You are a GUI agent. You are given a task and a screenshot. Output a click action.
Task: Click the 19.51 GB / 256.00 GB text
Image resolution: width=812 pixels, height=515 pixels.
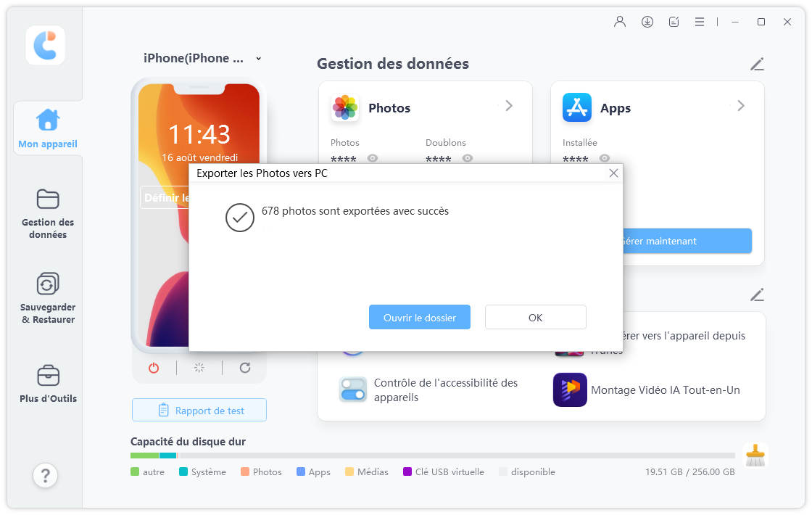pyautogui.click(x=689, y=472)
